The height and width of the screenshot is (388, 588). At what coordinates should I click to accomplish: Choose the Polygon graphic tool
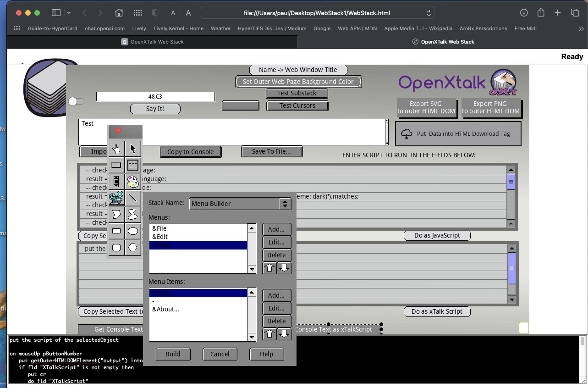coord(116,215)
